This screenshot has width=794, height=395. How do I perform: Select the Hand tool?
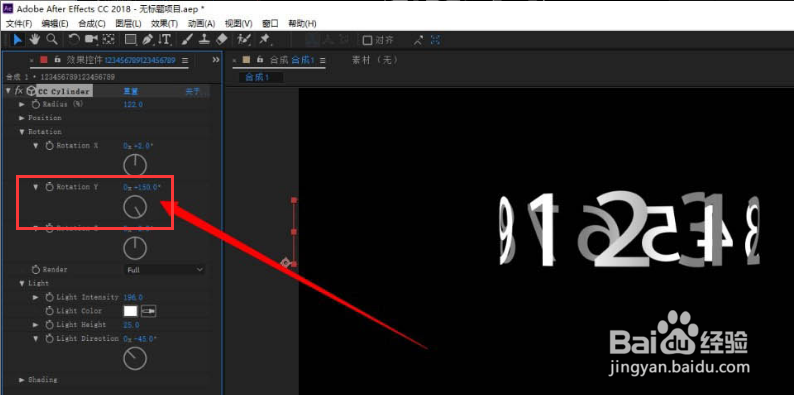34,40
